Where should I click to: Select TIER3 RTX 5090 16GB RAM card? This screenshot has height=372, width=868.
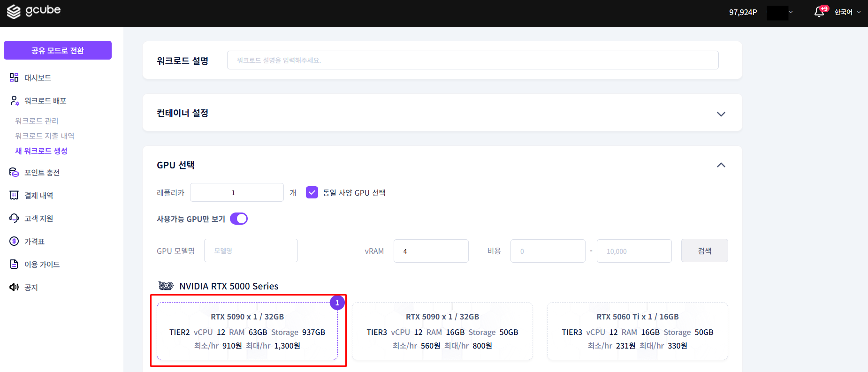pyautogui.click(x=442, y=331)
